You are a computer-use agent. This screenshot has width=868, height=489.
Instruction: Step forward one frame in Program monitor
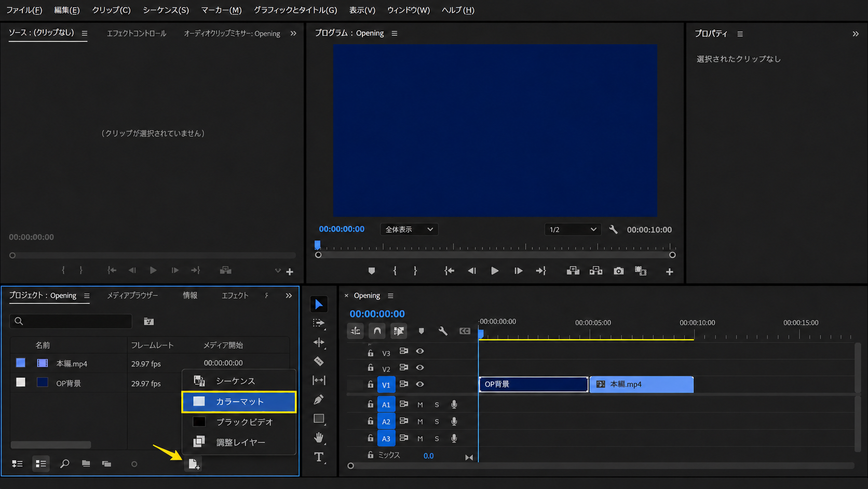pos(518,271)
